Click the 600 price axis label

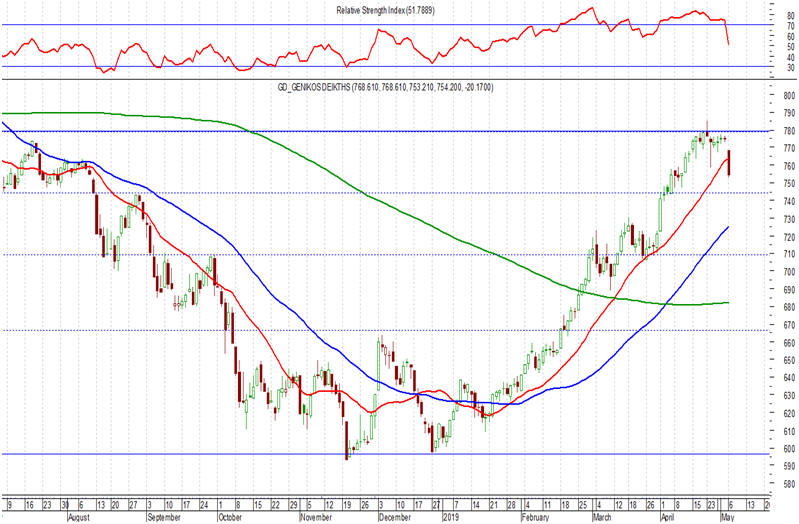pos(790,449)
